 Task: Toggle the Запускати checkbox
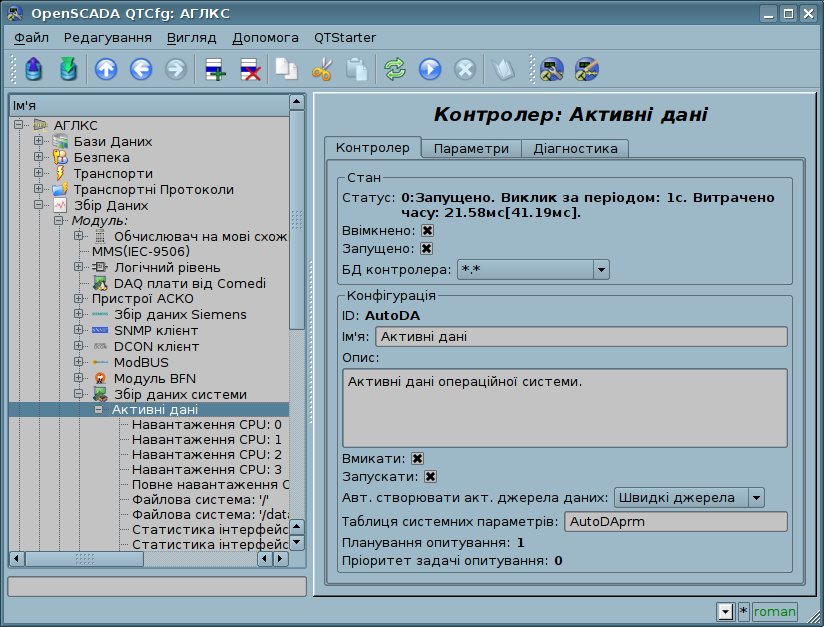tap(430, 477)
